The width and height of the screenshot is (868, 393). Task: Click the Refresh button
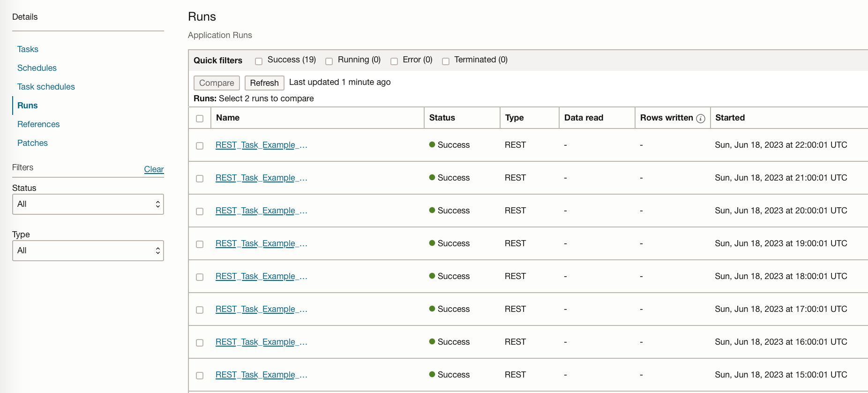pos(264,83)
